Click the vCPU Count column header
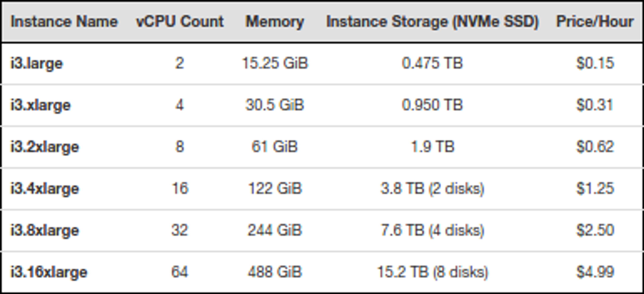 (x=180, y=21)
